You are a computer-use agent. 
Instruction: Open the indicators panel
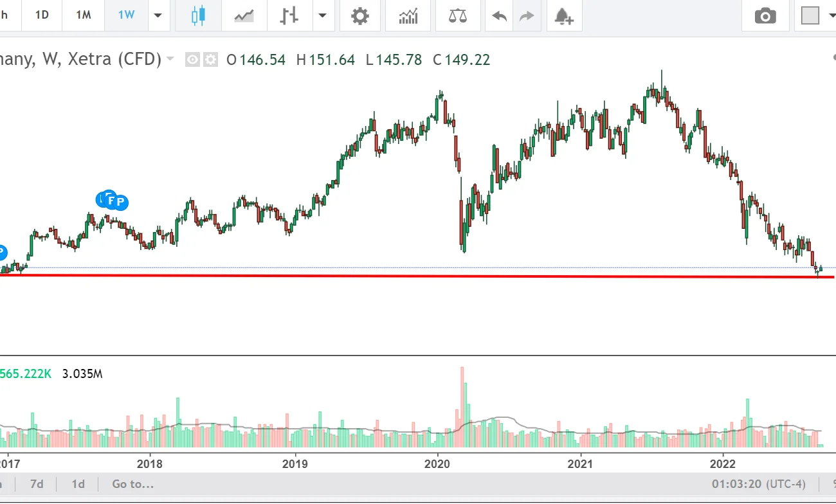point(408,16)
